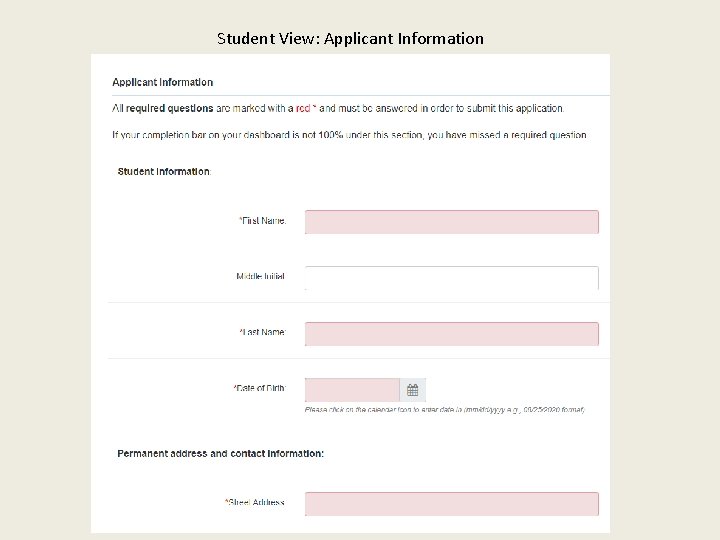Click into the Date of Birth field
The width and height of the screenshot is (720, 540).
(352, 390)
